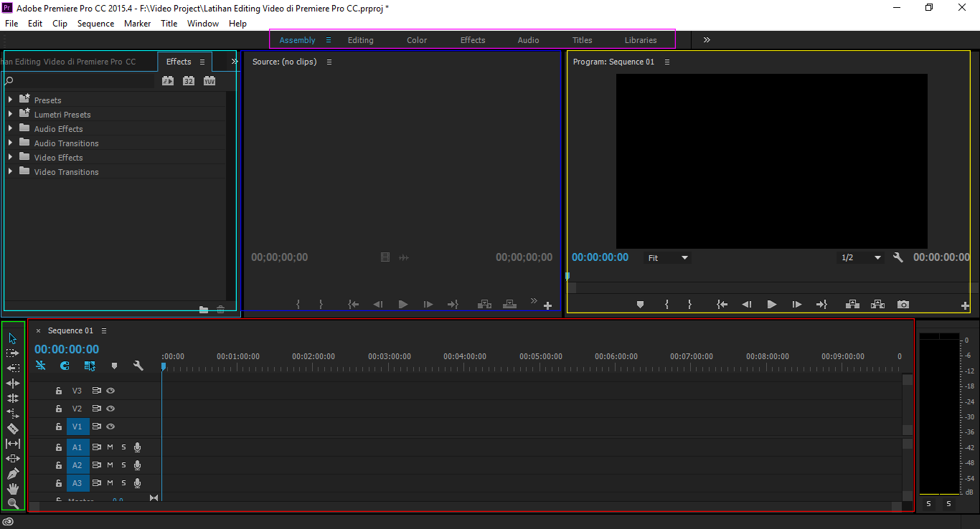Select the Pen tool

pos(13,474)
